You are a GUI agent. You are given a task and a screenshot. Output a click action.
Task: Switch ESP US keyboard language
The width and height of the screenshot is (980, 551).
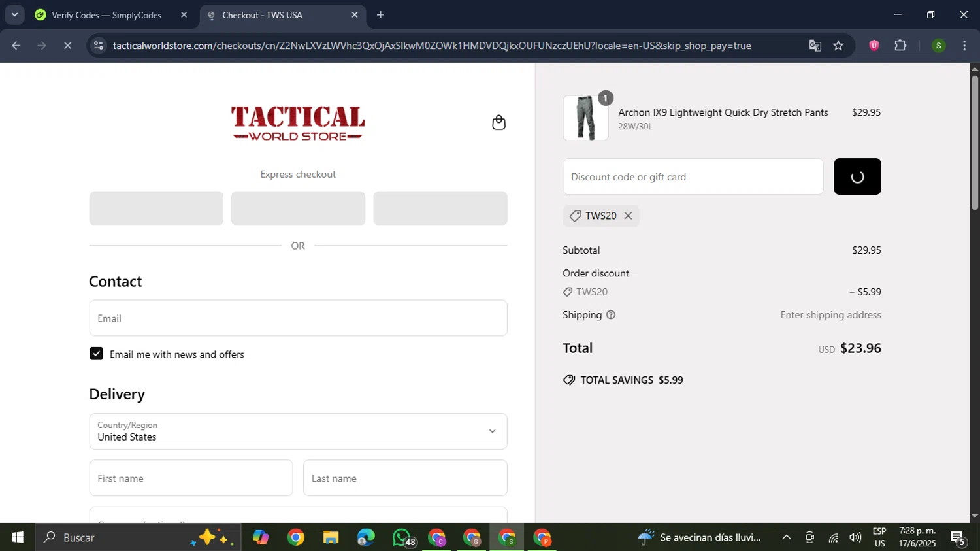tap(879, 537)
